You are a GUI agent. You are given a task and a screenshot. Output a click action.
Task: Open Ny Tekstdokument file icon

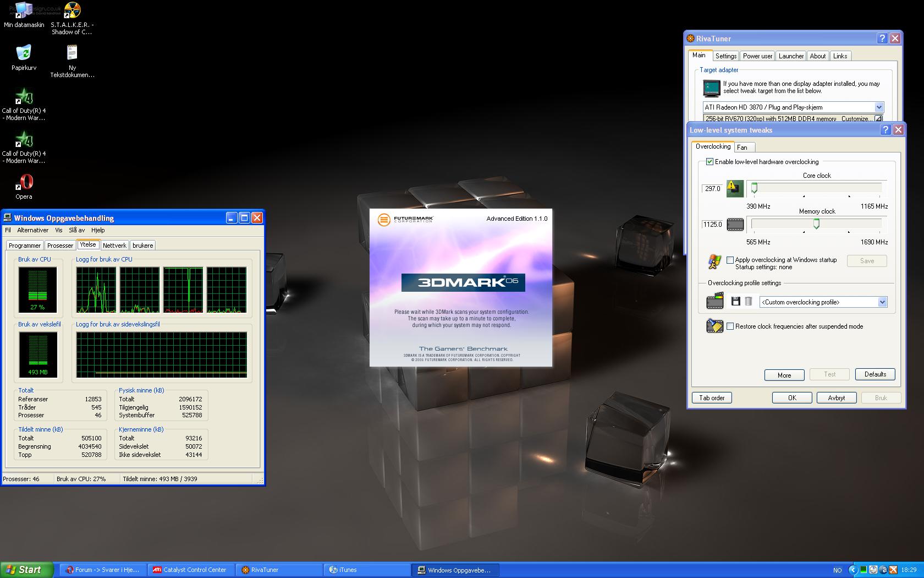(x=72, y=53)
